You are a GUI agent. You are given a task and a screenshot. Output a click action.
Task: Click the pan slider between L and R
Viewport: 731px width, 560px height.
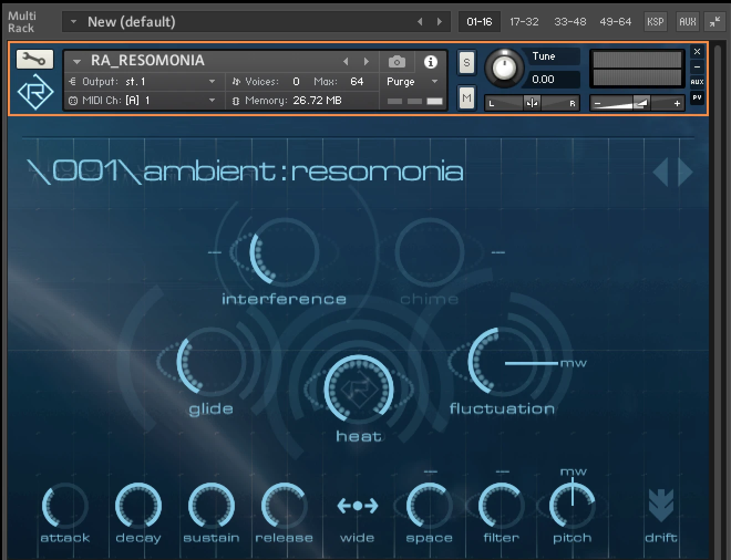[532, 103]
